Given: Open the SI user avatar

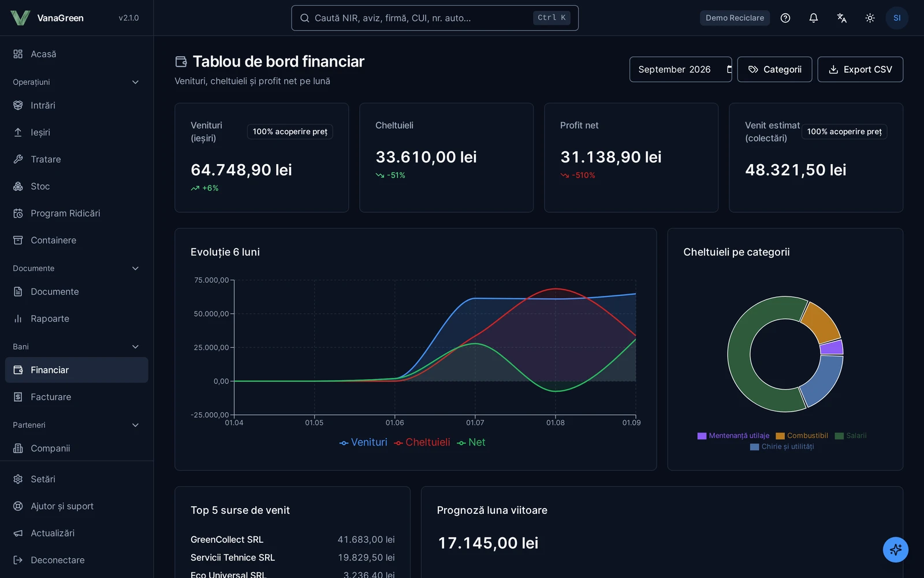Looking at the screenshot, I should [897, 18].
